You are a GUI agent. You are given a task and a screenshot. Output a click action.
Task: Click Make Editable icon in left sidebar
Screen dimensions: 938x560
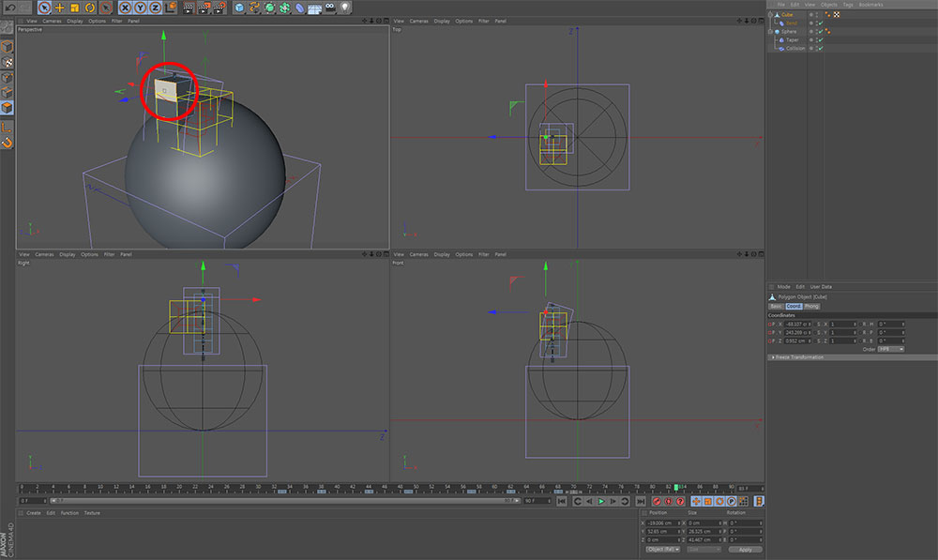7,27
